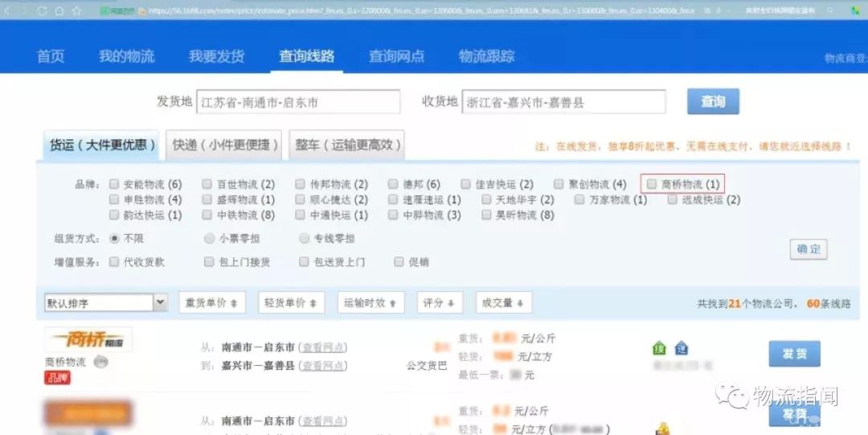The width and height of the screenshot is (868, 435).
Task: Click the browser home icon
Action: [x=59, y=11]
